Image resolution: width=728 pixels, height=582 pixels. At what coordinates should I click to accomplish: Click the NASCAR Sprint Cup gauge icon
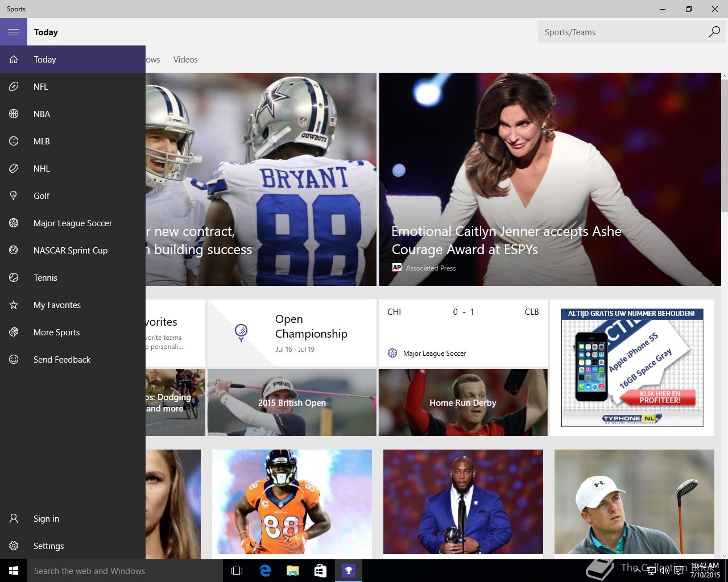(x=14, y=250)
